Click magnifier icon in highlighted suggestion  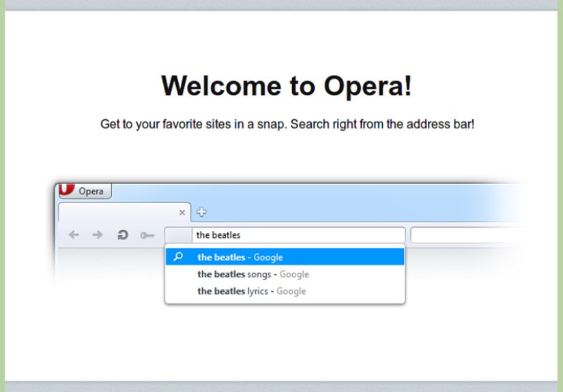178,257
